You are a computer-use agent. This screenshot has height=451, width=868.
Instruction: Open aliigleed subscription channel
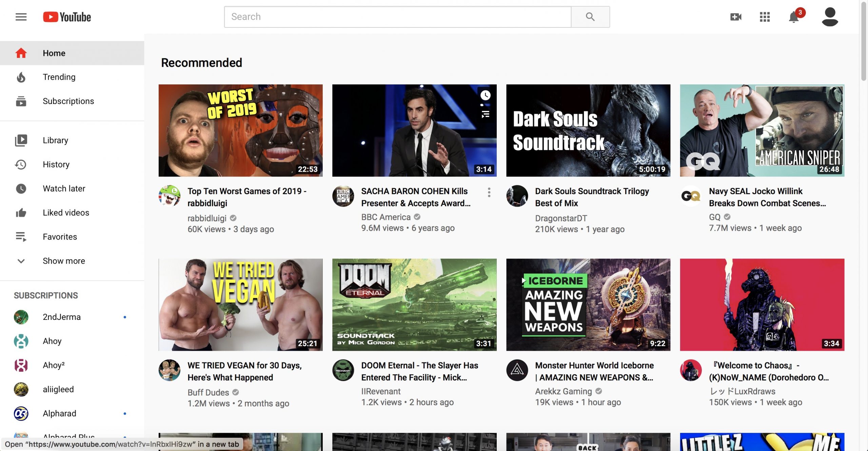pos(72,389)
